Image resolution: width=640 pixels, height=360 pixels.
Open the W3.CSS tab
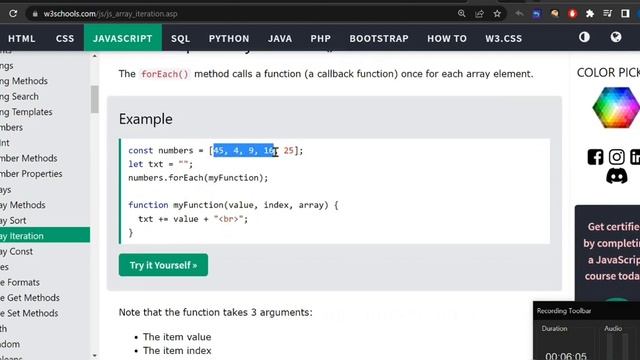point(503,38)
